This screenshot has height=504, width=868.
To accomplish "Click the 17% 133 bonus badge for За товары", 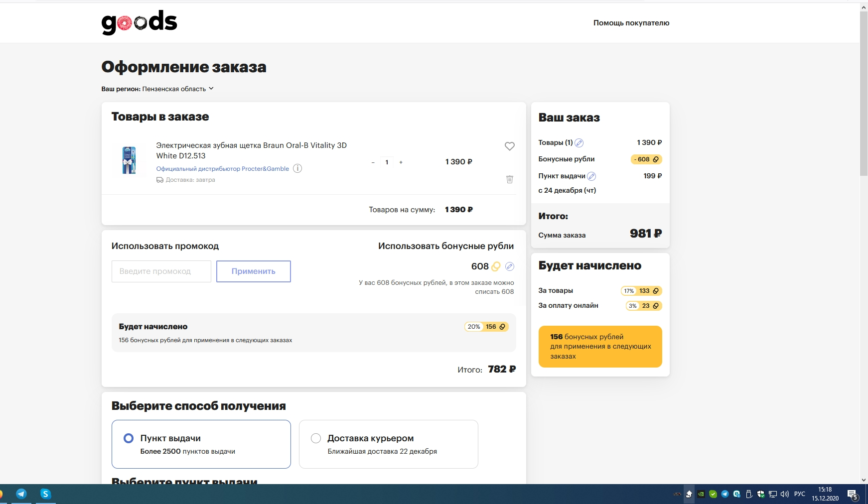I will tap(641, 291).
